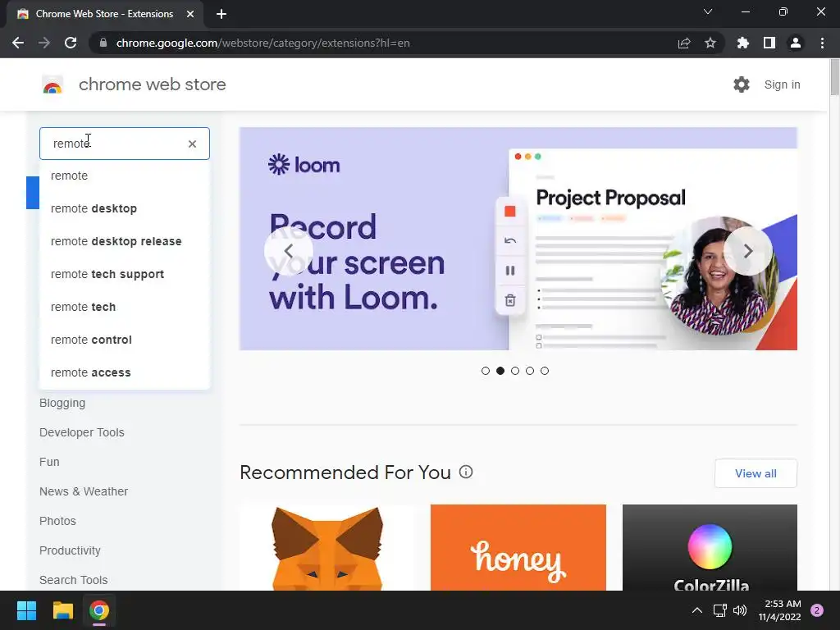Click View all recommended extensions
840x630 pixels.
(756, 473)
